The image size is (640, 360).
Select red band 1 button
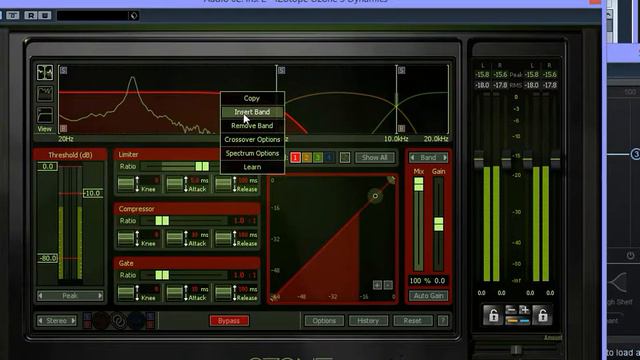(x=295, y=158)
